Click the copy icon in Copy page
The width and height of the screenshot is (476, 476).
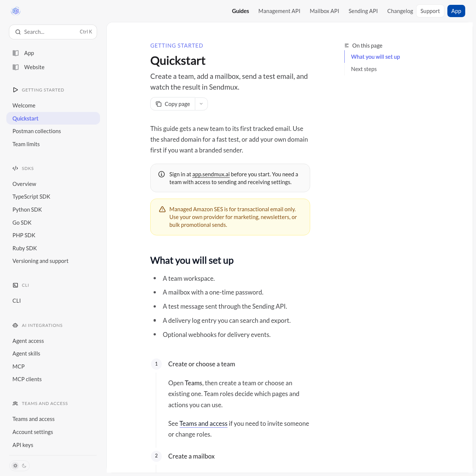[x=159, y=104]
